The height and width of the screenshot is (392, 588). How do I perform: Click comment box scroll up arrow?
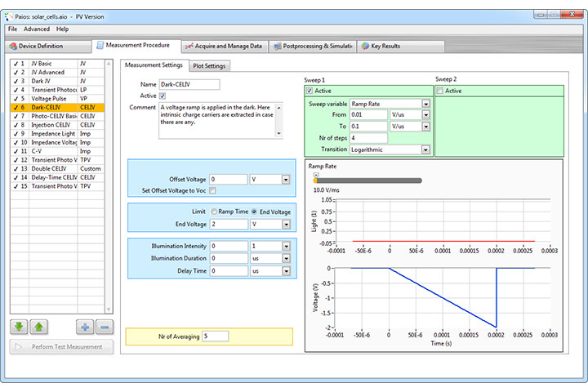click(278, 108)
